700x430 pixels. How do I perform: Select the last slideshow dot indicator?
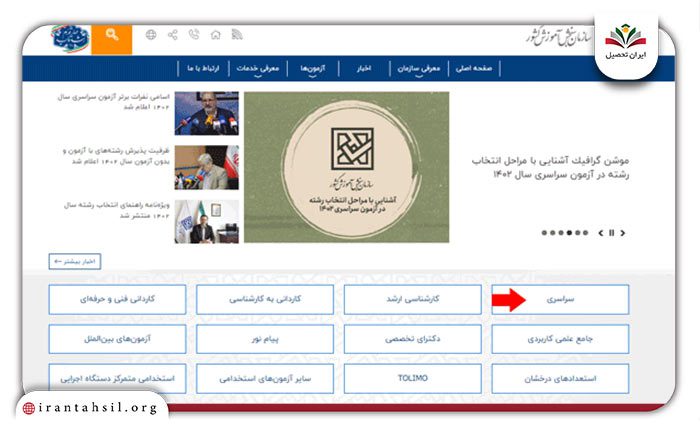pyautogui.click(x=585, y=233)
